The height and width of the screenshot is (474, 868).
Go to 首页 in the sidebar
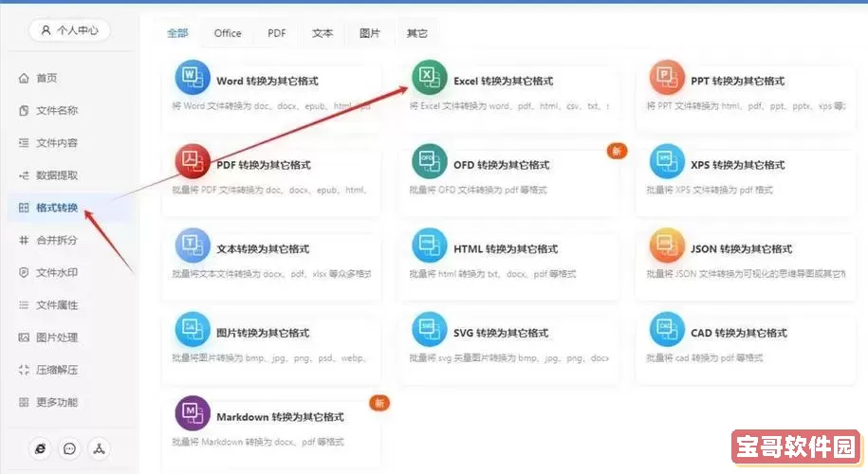click(46, 79)
